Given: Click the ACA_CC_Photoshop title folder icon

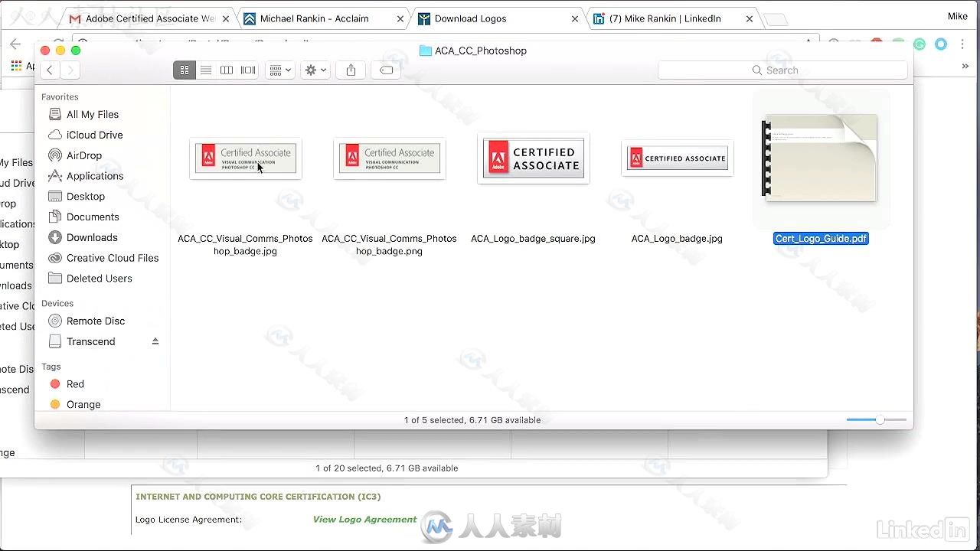Looking at the screenshot, I should tap(426, 51).
